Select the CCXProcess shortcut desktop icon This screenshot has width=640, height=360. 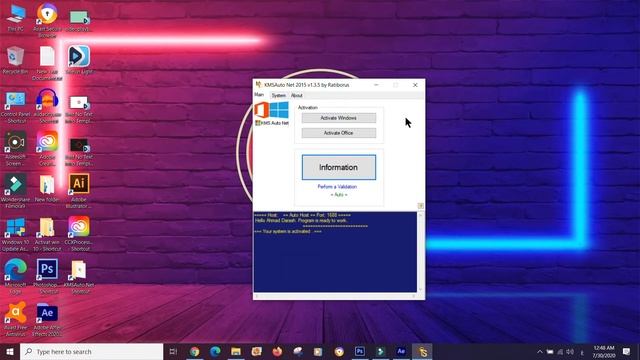(79, 233)
